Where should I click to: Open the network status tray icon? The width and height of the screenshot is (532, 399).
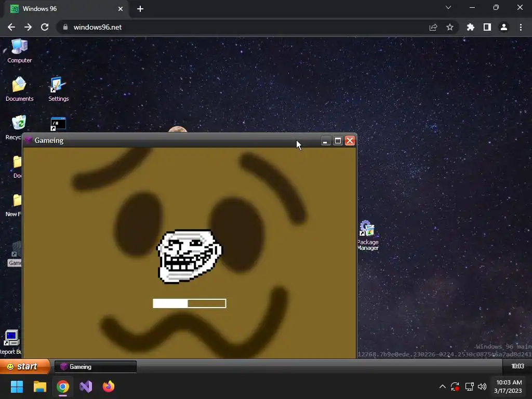click(469, 387)
